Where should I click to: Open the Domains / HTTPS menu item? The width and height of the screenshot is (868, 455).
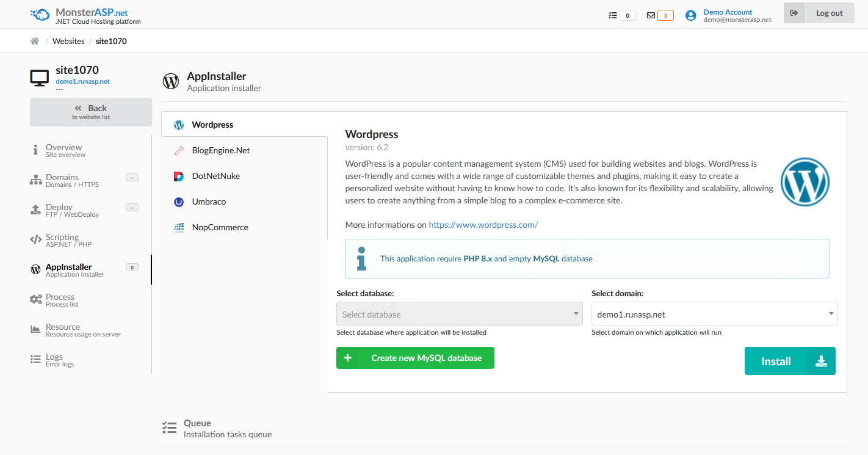pos(90,180)
